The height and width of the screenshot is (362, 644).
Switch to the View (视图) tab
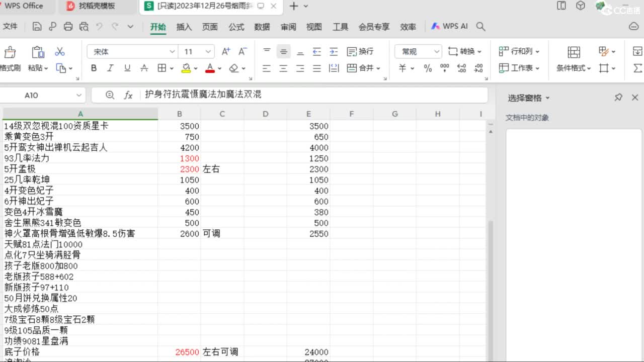[314, 27]
